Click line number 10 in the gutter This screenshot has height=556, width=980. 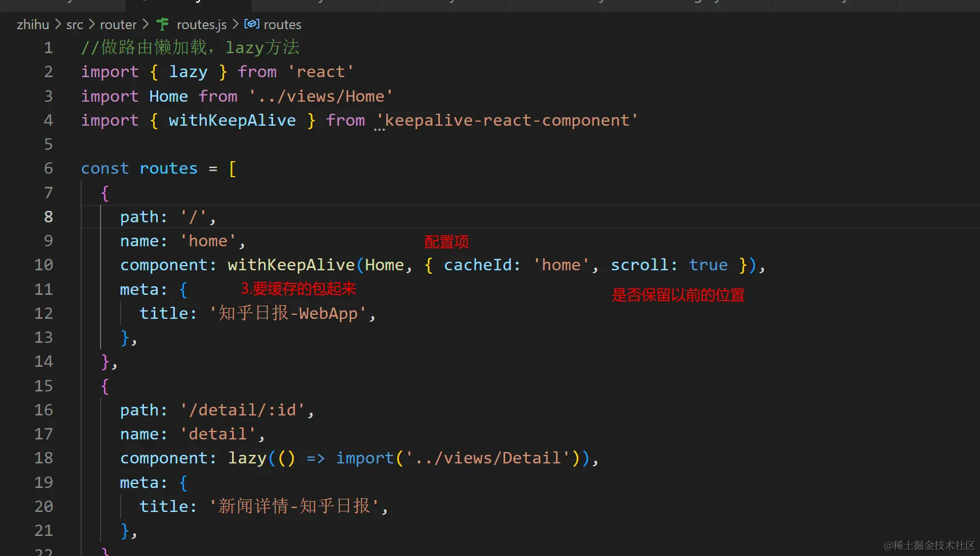pos(43,265)
